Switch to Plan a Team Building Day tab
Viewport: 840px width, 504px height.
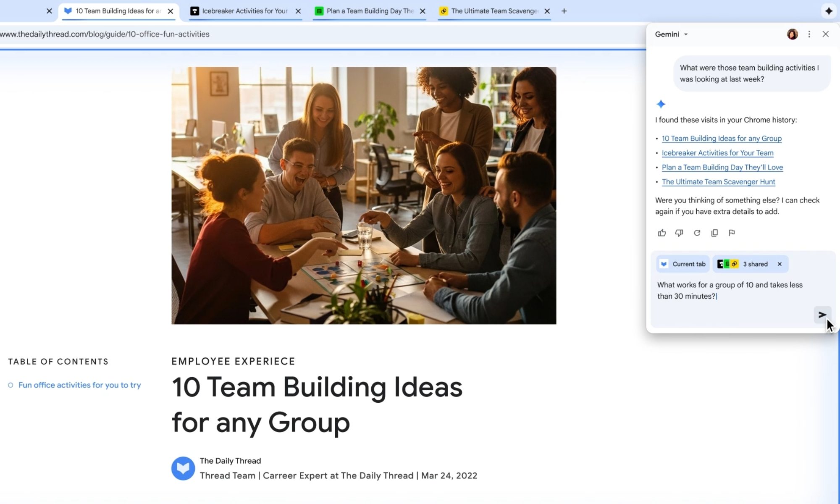(370, 11)
